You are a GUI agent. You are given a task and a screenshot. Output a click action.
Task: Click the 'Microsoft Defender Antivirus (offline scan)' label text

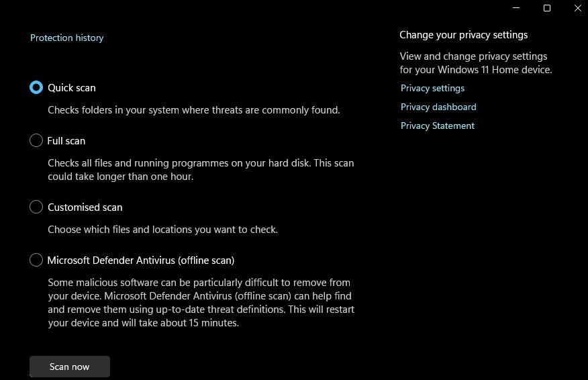[x=141, y=260]
